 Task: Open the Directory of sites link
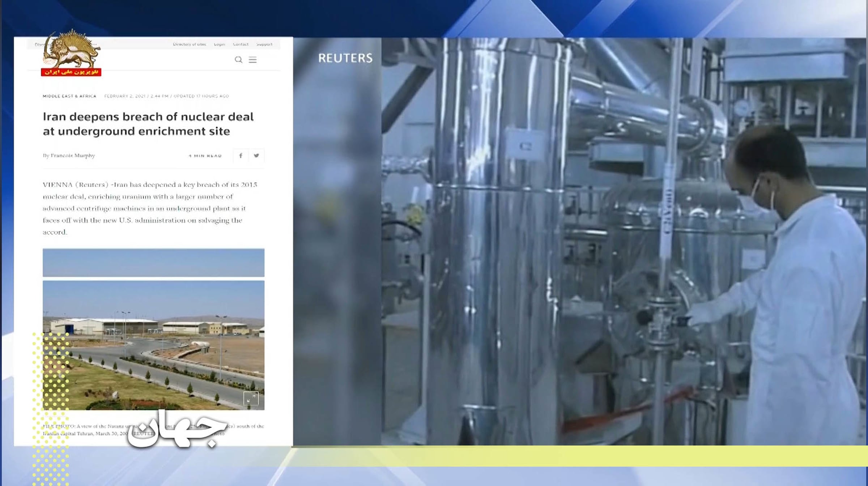(x=190, y=44)
